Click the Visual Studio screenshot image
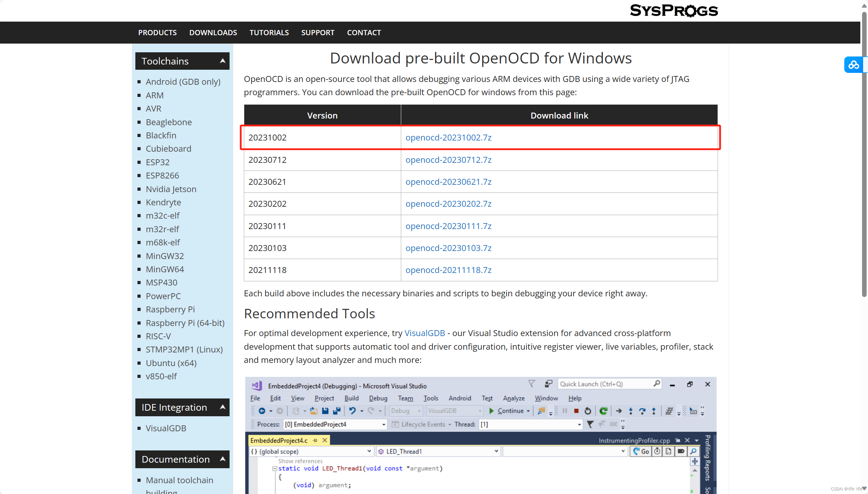Screen dimensions: 868x494 (x=481, y=435)
